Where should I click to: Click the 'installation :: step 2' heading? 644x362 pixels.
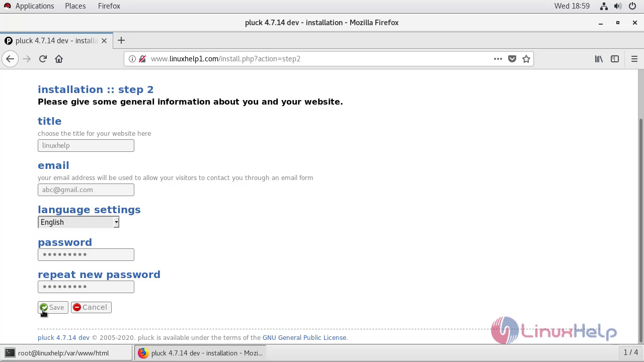pos(96,89)
